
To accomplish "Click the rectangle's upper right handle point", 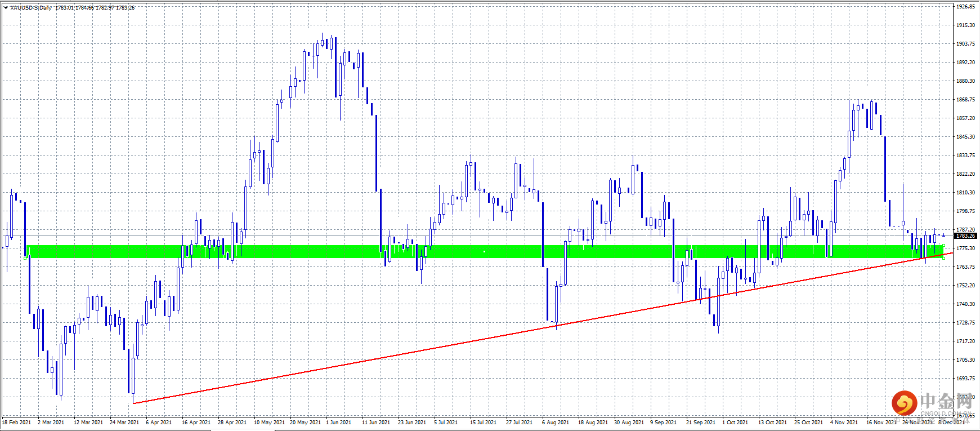I will [943, 245].
